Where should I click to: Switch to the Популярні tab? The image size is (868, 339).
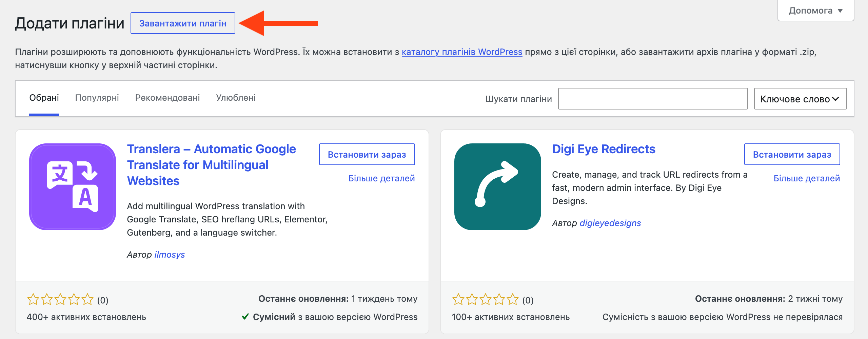pos(97,98)
